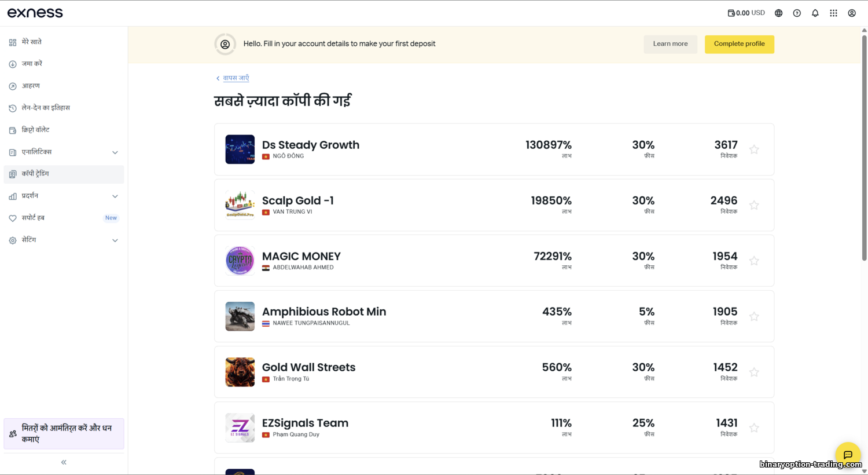The height and width of the screenshot is (475, 868).
Task: Click the वापस जाएँ back link
Action: point(236,78)
